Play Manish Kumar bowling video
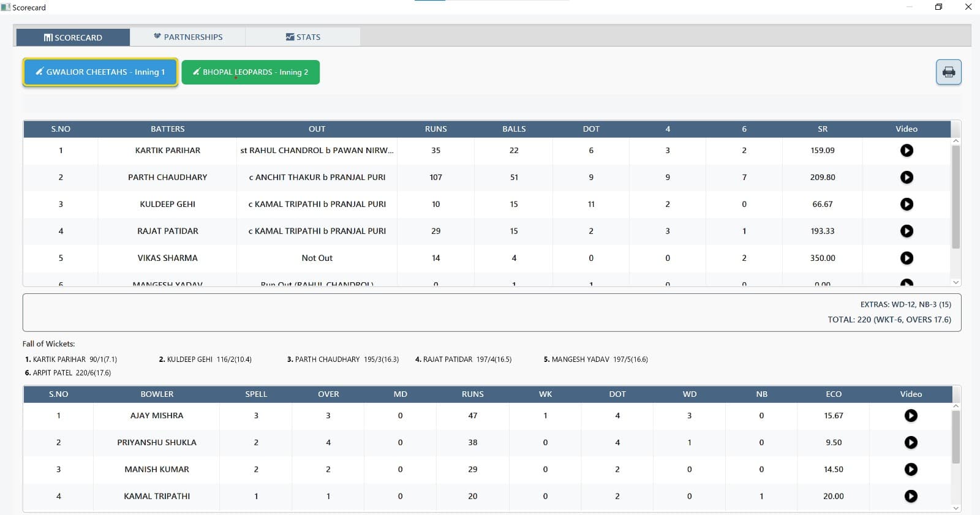The width and height of the screenshot is (980, 515). point(911,469)
